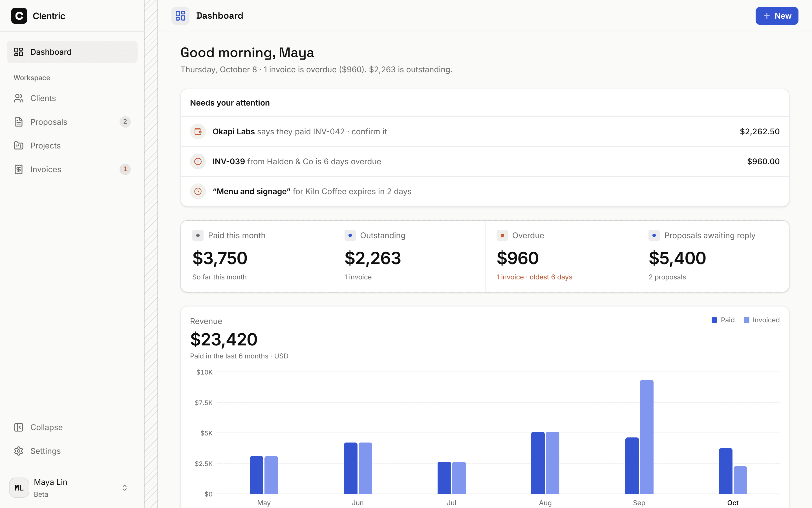The height and width of the screenshot is (508, 812).
Task: Open the Clients page
Action: point(72,98)
